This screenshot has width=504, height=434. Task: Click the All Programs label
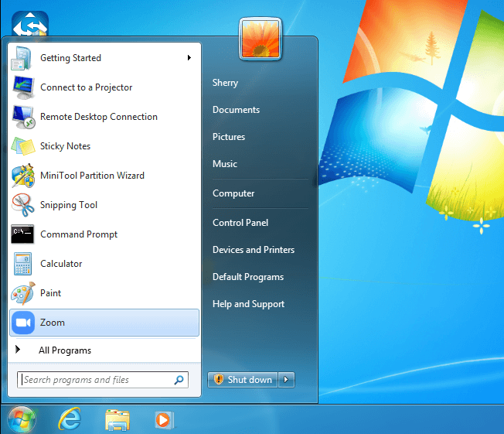[65, 350]
